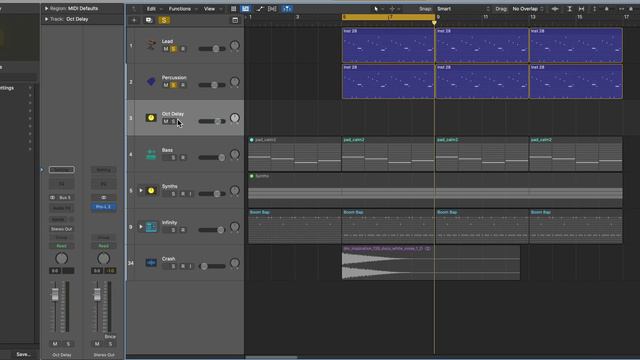640x360 pixels.
Task: Toggle the global track Solo button
Action: click(x=164, y=20)
